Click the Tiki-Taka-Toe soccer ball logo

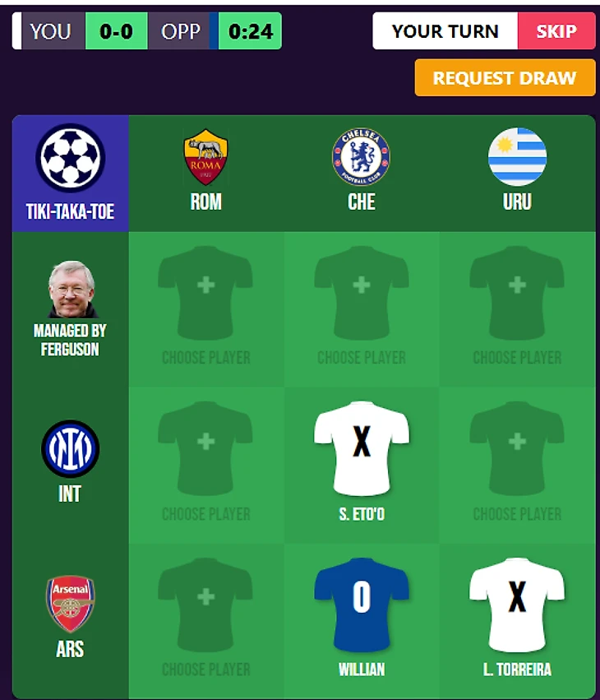(70, 158)
